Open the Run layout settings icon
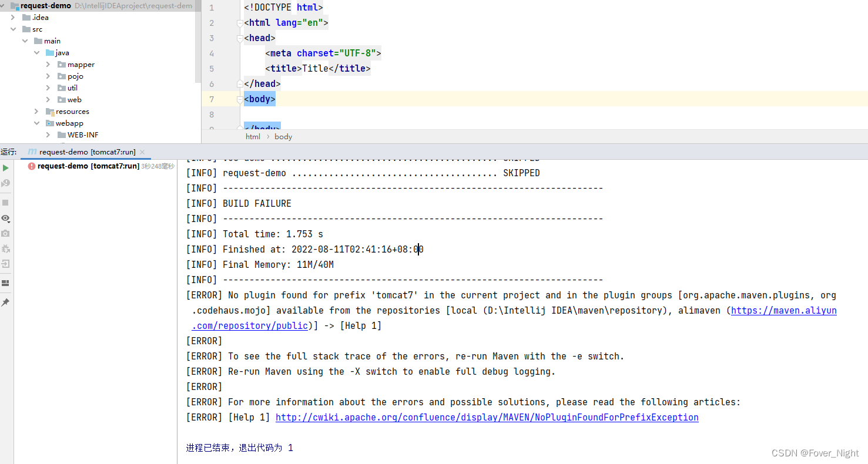 pyautogui.click(x=6, y=283)
